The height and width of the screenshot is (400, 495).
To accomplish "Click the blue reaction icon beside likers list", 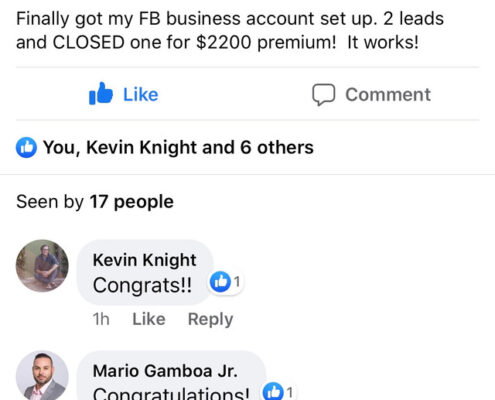I will coord(26,147).
